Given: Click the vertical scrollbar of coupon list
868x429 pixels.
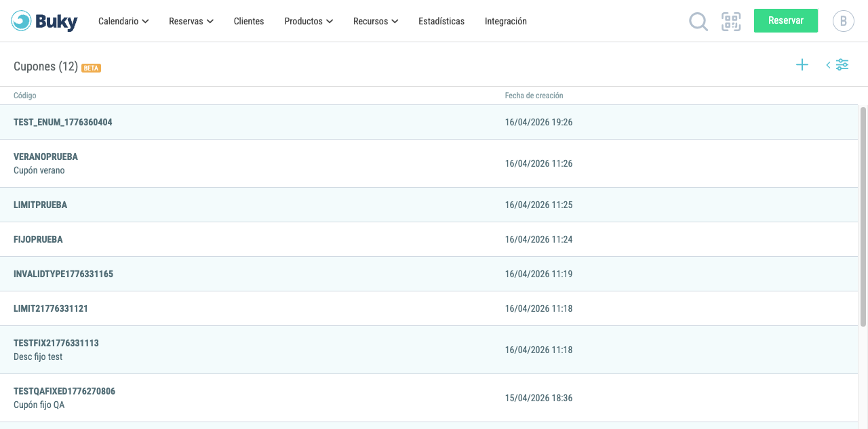Looking at the screenshot, I should 863,216.
